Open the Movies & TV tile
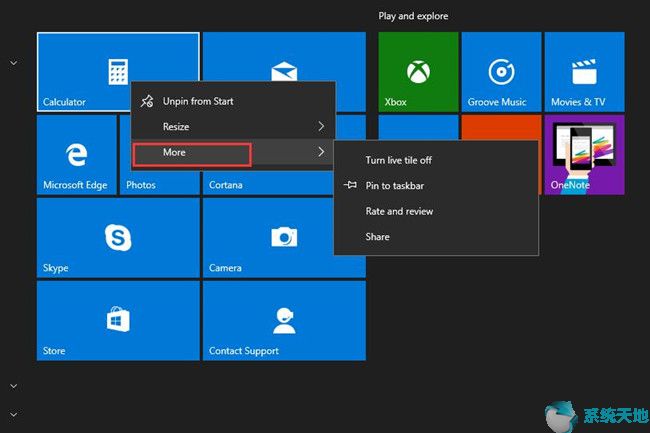Screen dimensions: 650x433 [x=585, y=72]
